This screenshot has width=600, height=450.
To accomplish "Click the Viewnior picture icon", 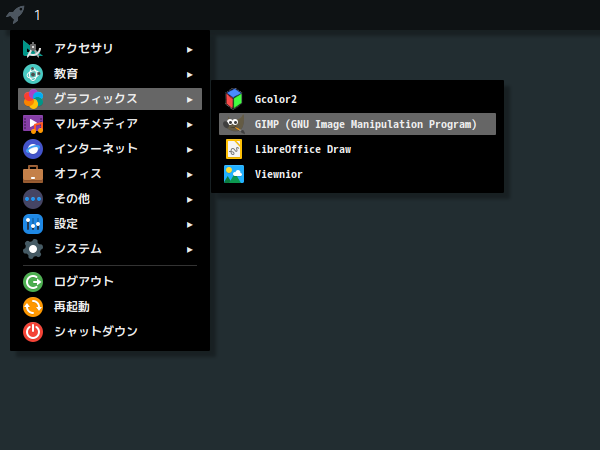I will (234, 174).
